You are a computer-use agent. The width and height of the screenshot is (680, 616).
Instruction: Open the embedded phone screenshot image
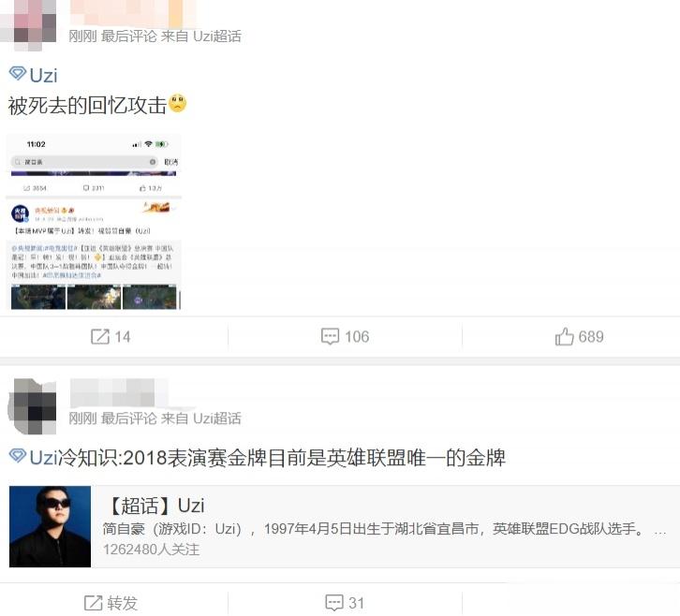click(x=94, y=222)
